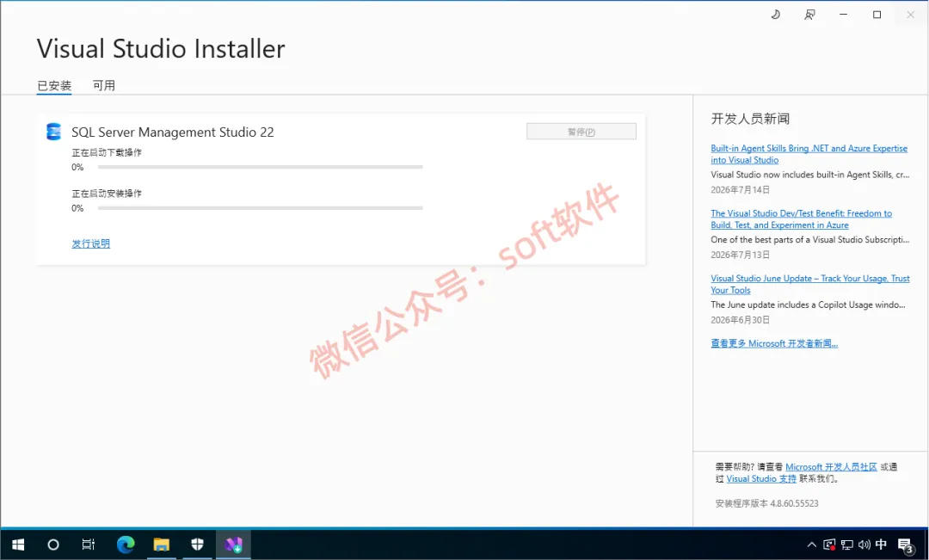Viewport: 929px width, 560px height.
Task: Open Microsoft 开发人员社区 link
Action: coord(831,467)
